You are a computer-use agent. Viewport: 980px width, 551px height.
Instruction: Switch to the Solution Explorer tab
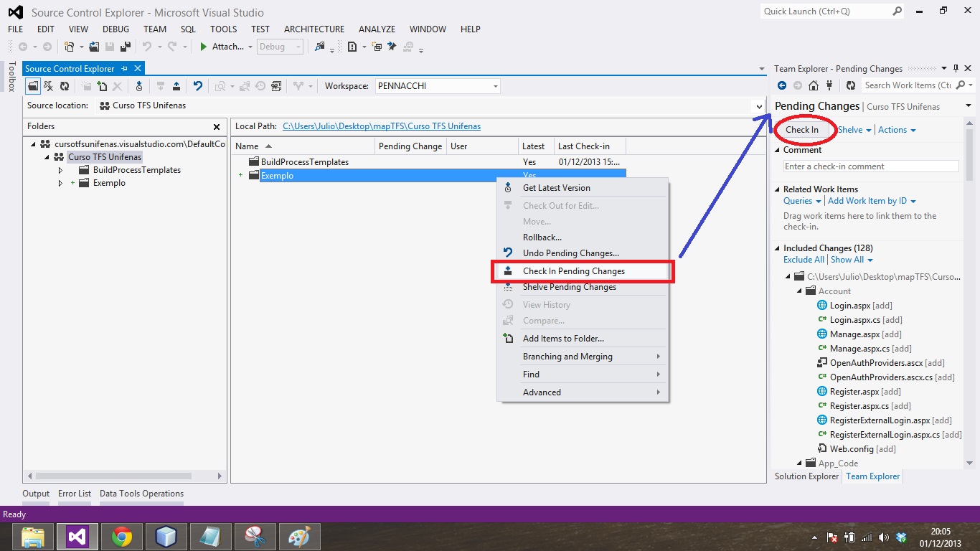tap(806, 476)
